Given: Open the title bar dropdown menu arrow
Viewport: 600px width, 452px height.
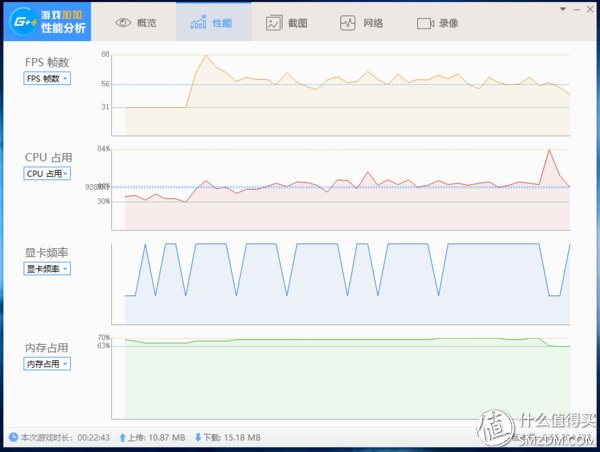Looking at the screenshot, I should pyautogui.click(x=563, y=9).
